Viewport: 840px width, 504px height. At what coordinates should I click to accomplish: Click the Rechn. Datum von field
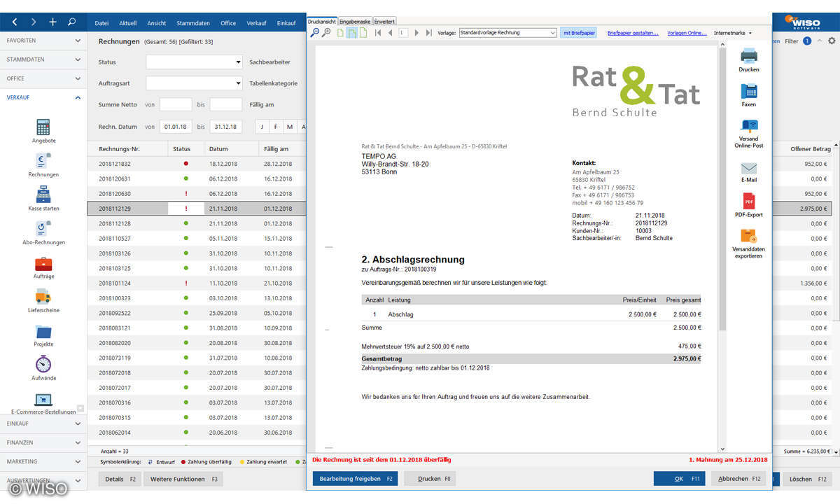coord(176,127)
